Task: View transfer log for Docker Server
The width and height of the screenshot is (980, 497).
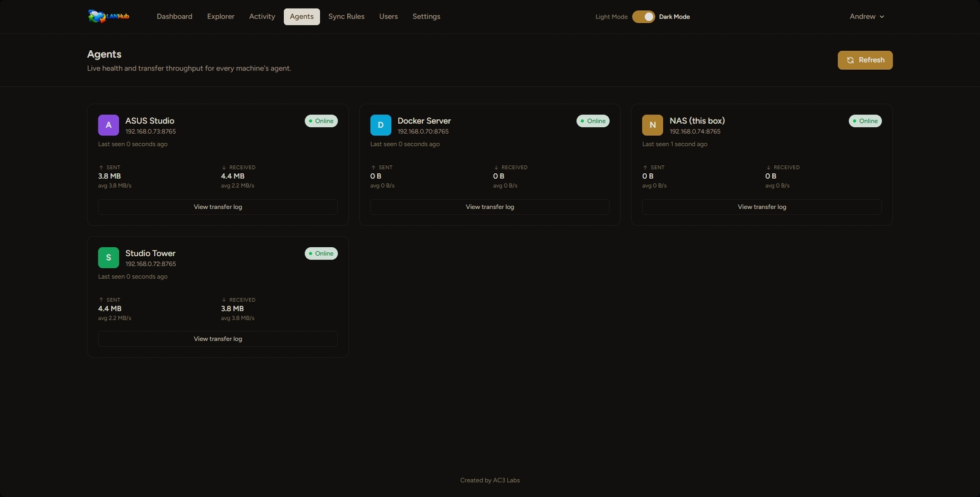Action: point(489,207)
